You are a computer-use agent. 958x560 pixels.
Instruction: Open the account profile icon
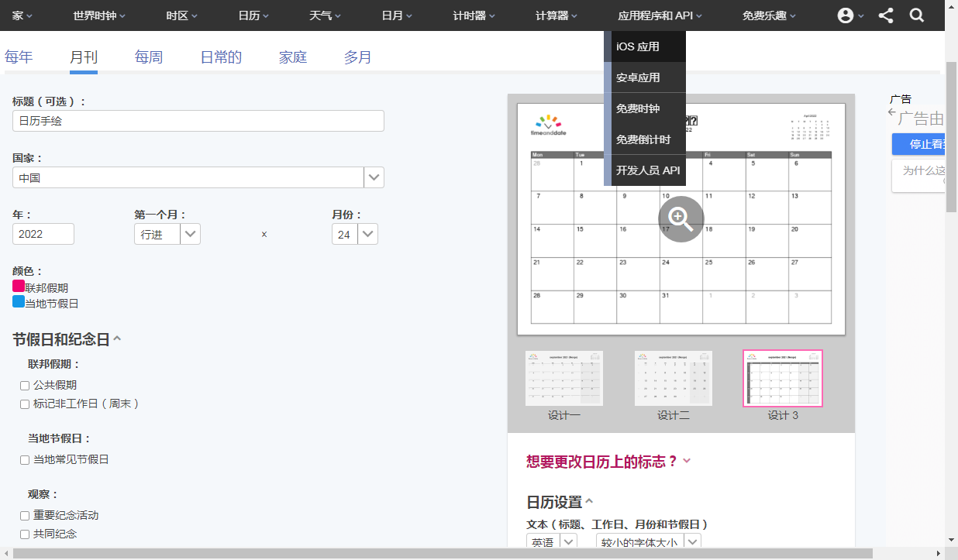[x=846, y=15]
